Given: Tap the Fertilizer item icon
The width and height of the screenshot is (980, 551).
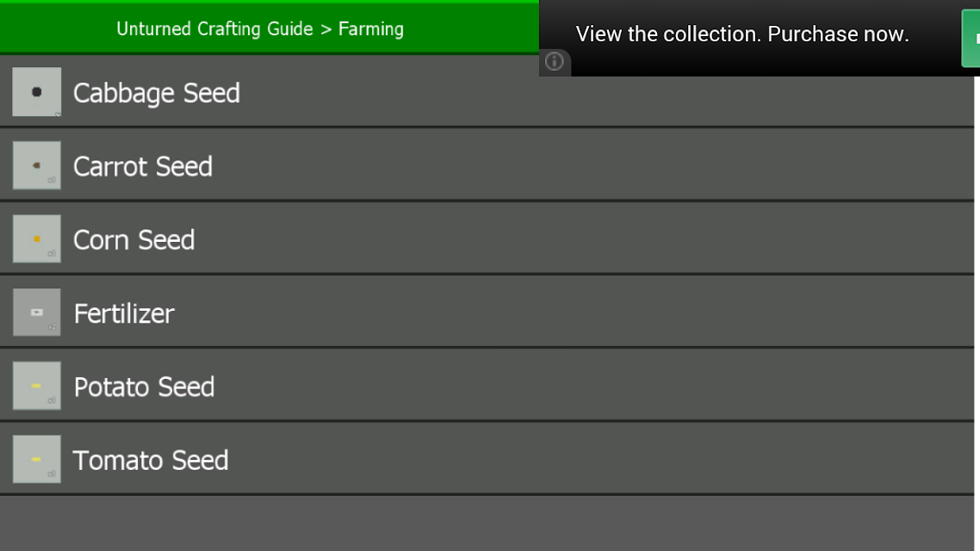Looking at the screenshot, I should click(x=36, y=313).
